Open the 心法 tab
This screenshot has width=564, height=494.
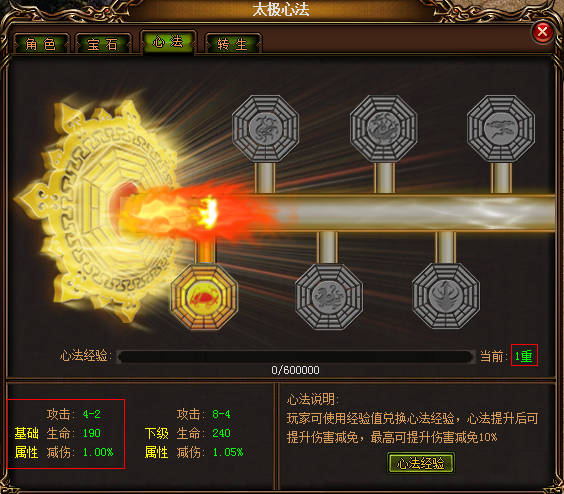(x=168, y=42)
